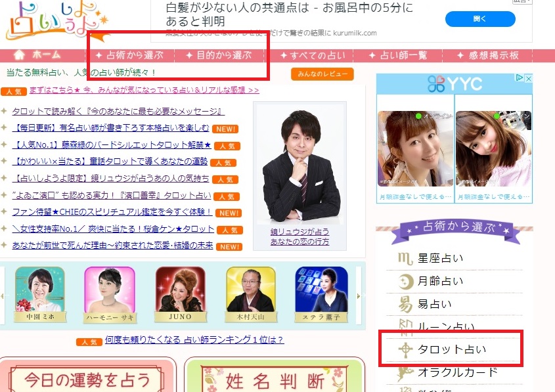Open 【毎日更新】有名占い師が書き下ろす本格占い link

[x=110, y=128]
